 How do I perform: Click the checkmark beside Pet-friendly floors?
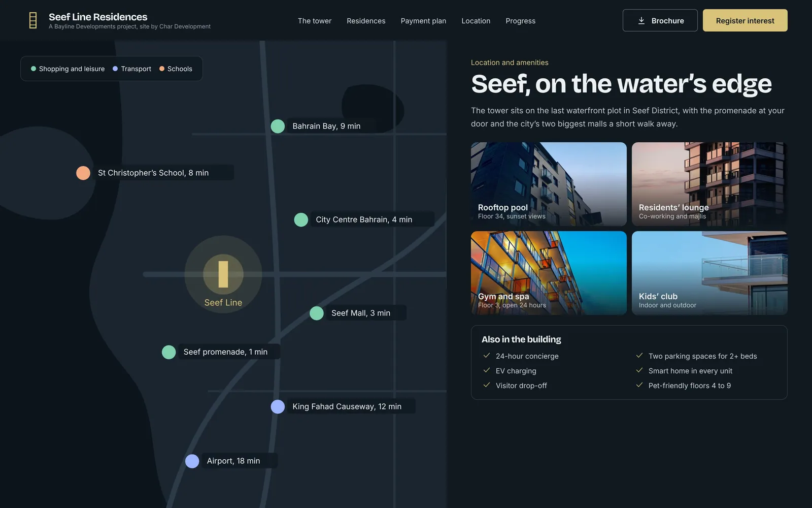(639, 385)
